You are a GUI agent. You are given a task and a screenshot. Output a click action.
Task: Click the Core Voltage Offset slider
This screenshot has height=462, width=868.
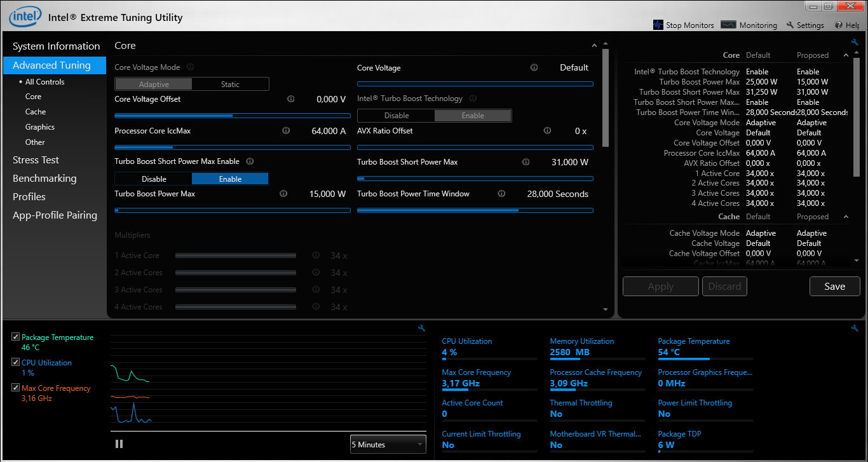tap(233, 116)
